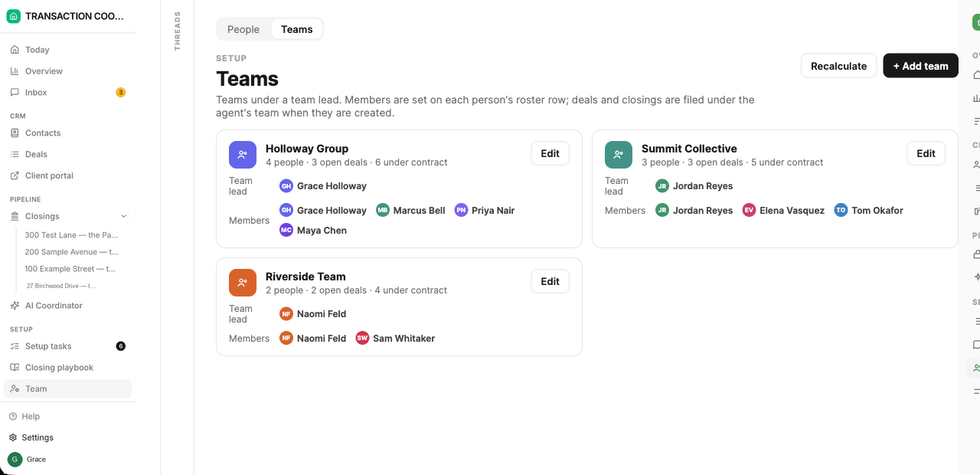Switch to the People tab

pos(243,29)
